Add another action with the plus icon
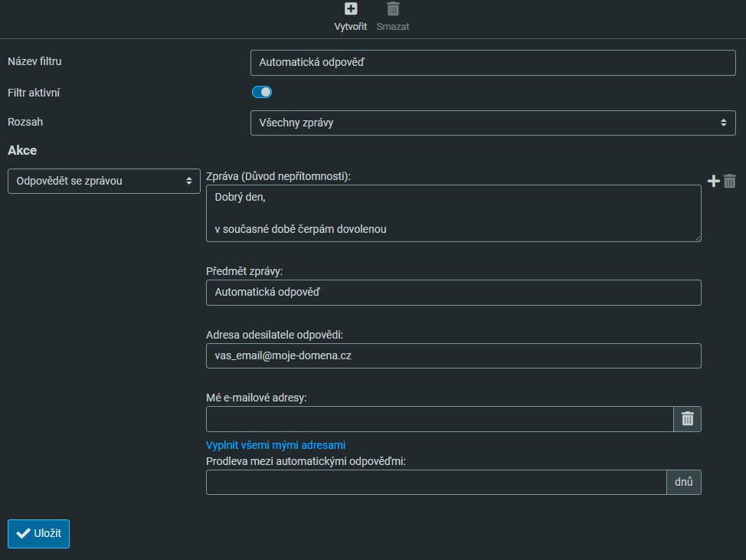Screen dimensions: 746x560 713,181
